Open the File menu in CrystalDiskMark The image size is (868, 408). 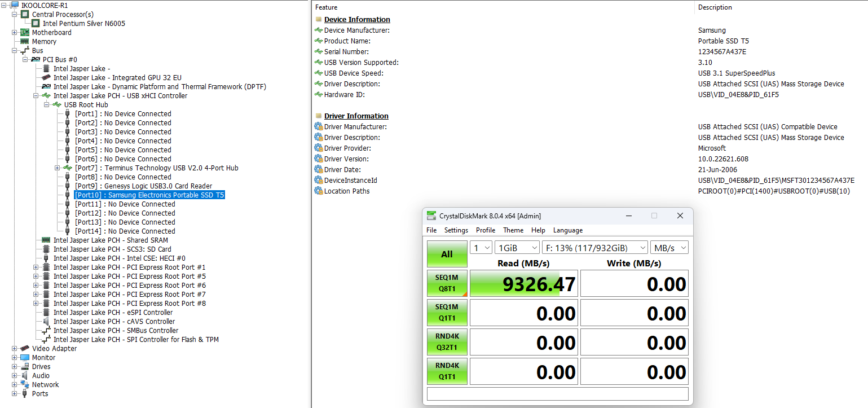coord(431,230)
